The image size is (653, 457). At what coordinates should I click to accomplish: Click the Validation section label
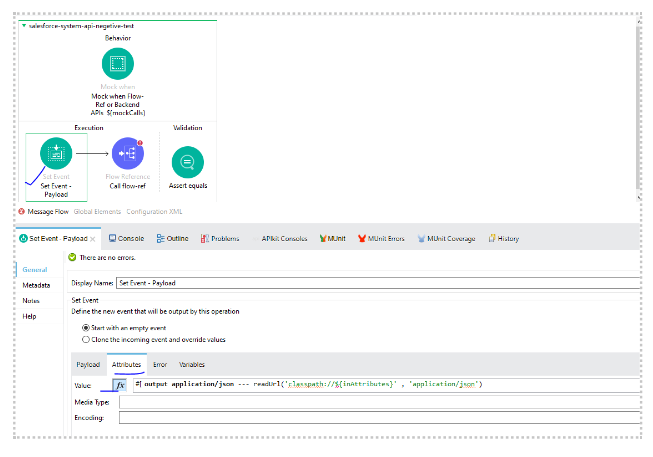click(188, 127)
